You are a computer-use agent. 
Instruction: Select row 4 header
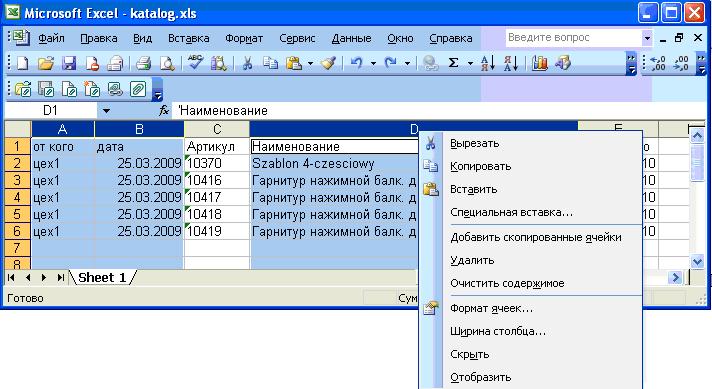[17, 197]
